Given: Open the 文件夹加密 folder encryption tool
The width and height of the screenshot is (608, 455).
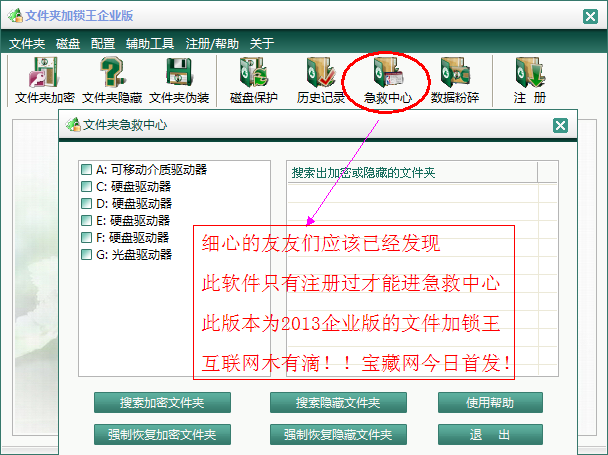Looking at the screenshot, I should click(x=45, y=81).
